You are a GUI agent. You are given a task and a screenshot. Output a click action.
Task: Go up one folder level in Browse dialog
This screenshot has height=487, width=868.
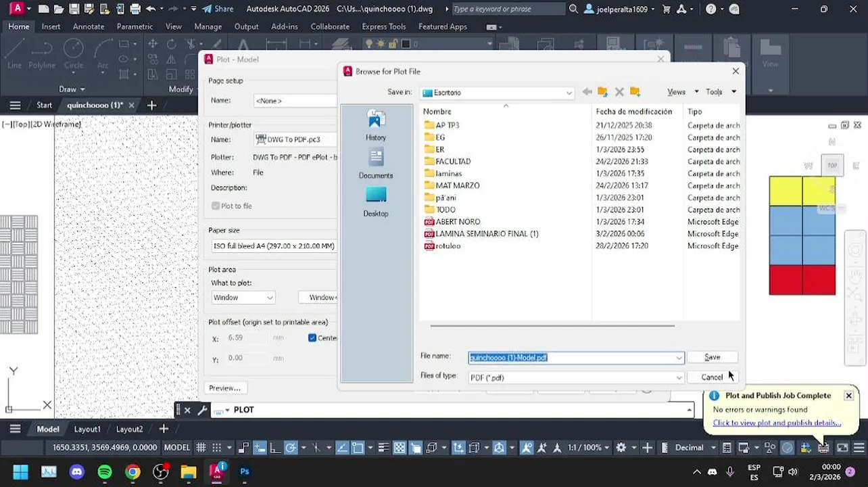tap(602, 92)
